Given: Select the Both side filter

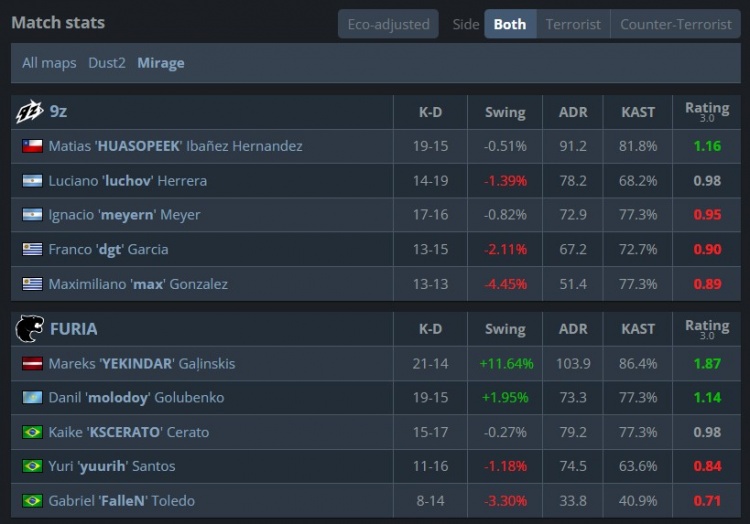Looking at the screenshot, I should pyautogui.click(x=510, y=24).
